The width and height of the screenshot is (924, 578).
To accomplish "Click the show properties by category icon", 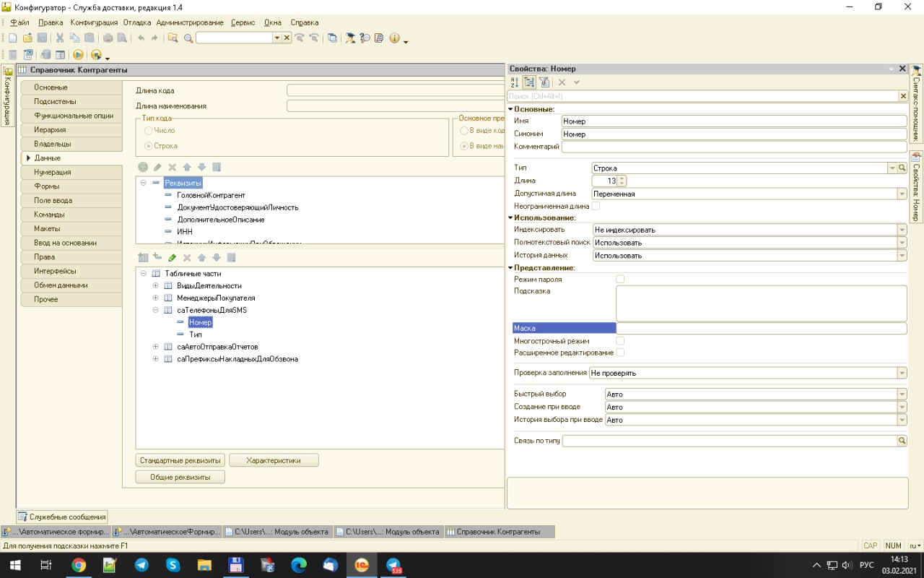I will (x=529, y=82).
